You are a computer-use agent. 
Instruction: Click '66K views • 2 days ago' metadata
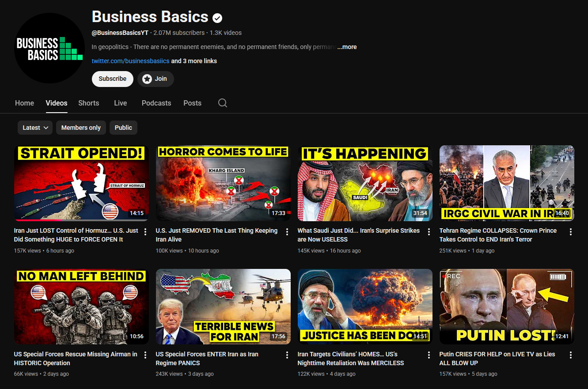[x=42, y=374]
